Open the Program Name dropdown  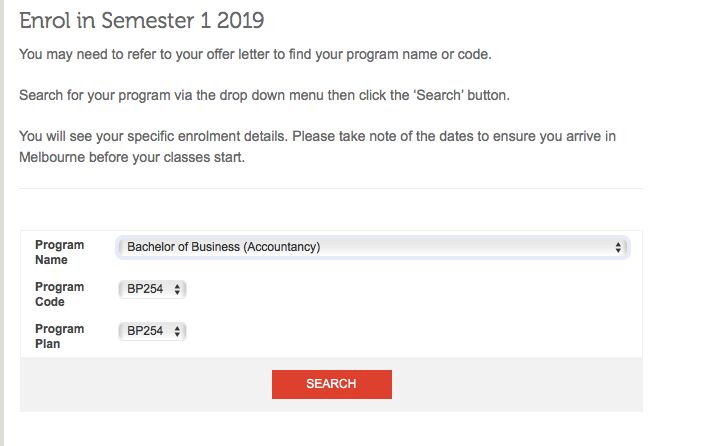tap(373, 247)
